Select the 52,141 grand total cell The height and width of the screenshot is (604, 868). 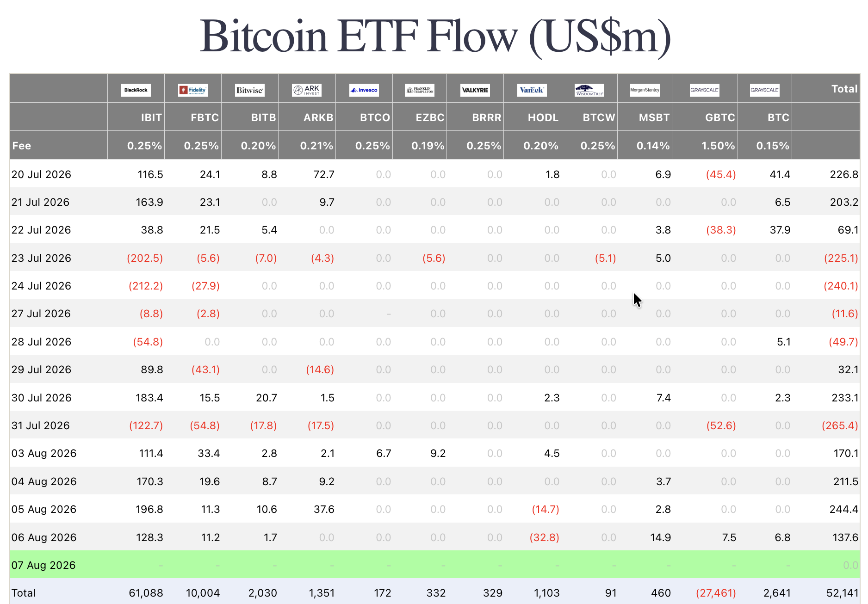[x=842, y=593]
